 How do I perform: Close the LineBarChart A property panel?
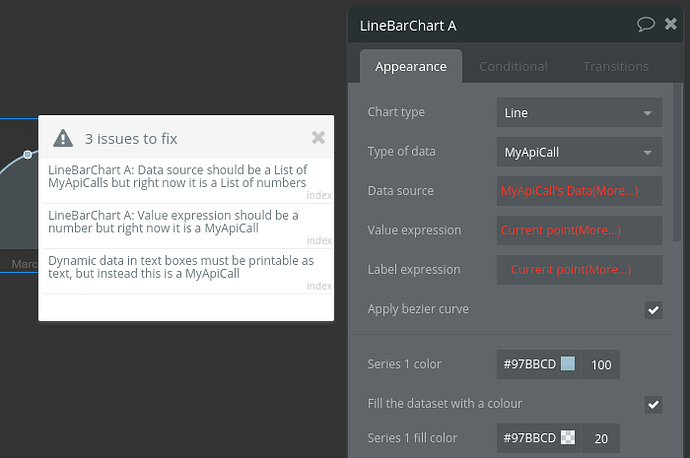tap(670, 24)
